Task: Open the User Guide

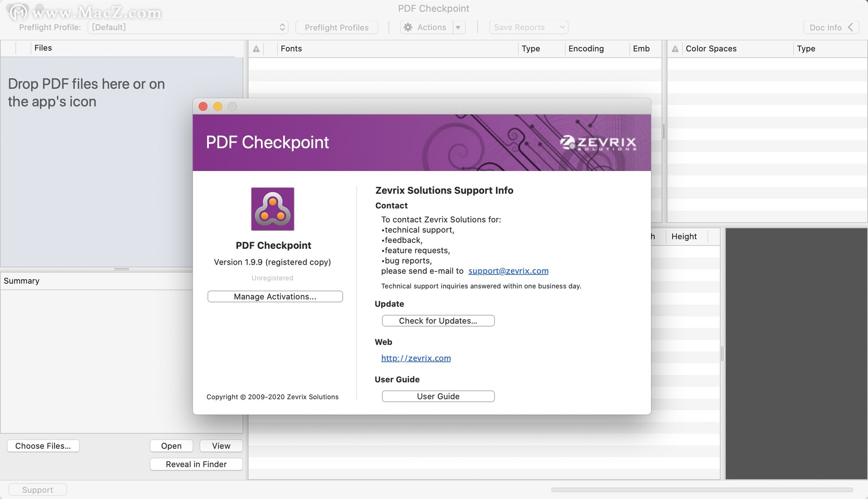Action: pos(438,396)
